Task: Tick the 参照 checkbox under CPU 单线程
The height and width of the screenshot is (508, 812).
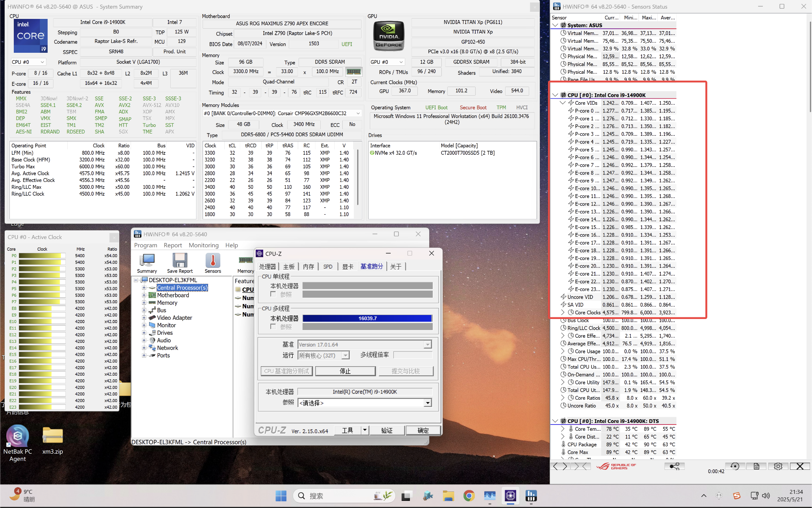Action: pyautogui.click(x=273, y=294)
